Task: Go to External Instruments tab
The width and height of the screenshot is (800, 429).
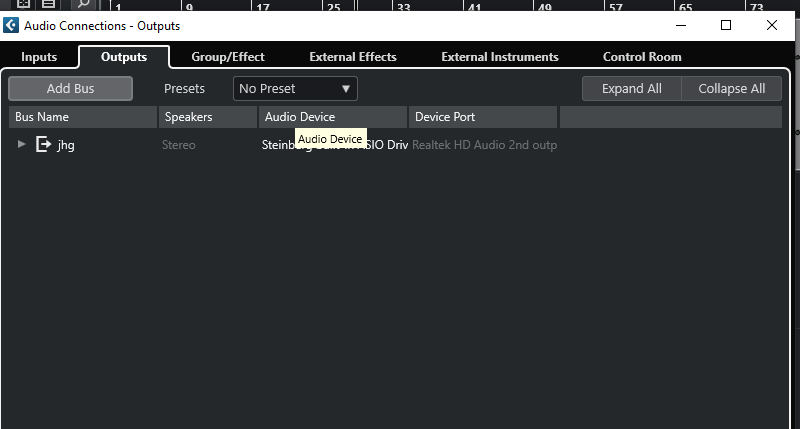Action: (499, 57)
